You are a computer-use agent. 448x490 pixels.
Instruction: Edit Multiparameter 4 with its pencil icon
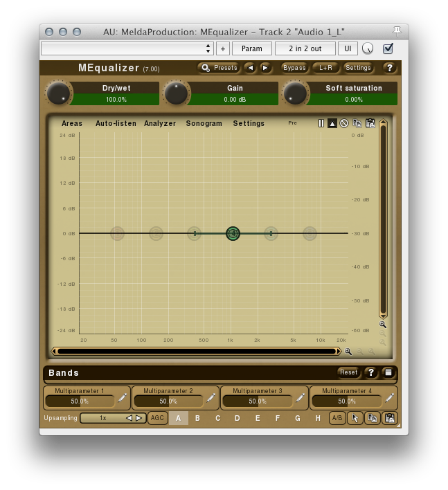coord(389,398)
